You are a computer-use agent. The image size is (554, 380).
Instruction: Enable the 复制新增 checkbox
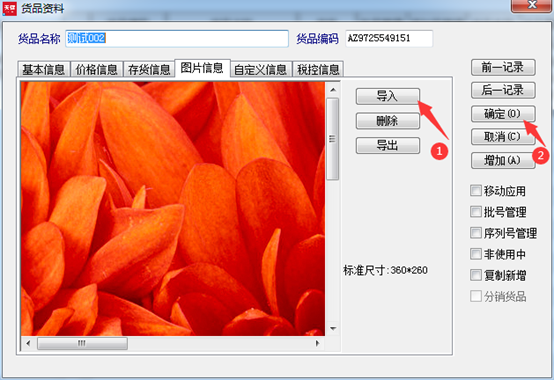click(476, 275)
